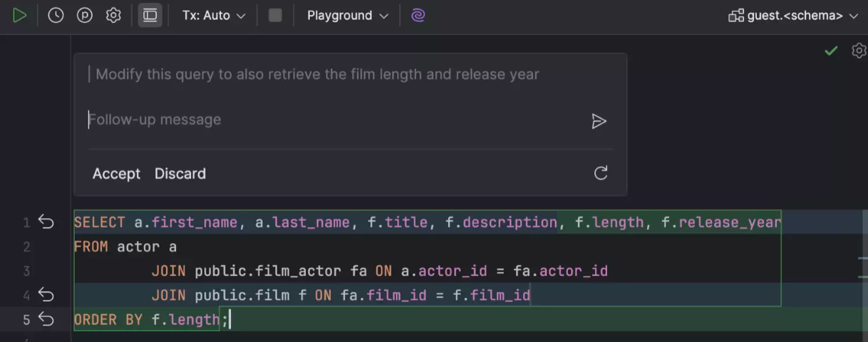Open the Tx: Auto transaction mode dropdown
The image size is (868, 342).
(x=213, y=15)
